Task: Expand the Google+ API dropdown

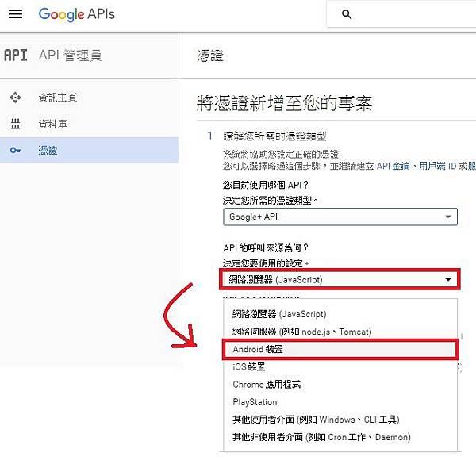Action: pyautogui.click(x=340, y=217)
